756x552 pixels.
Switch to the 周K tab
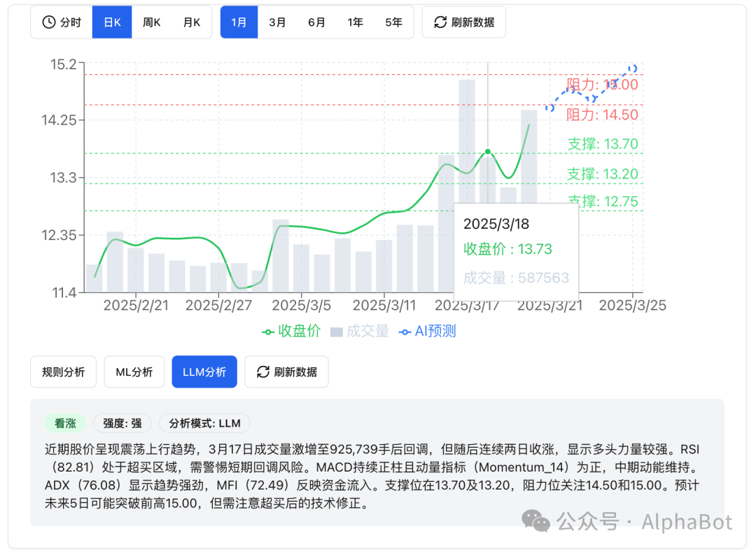(x=151, y=22)
